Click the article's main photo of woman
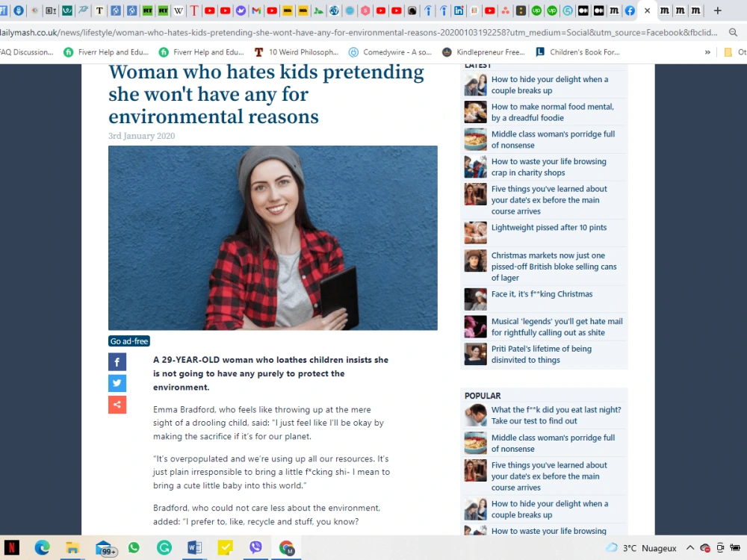Viewport: 747px width, 560px height. tap(273, 237)
